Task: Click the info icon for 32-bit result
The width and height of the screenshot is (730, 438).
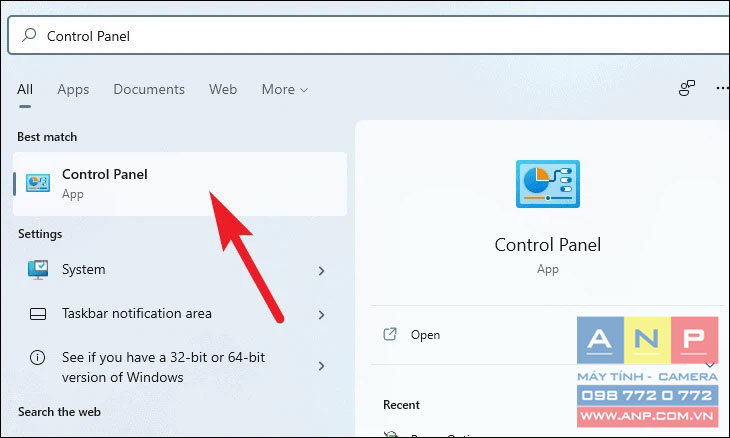Action: tap(37, 357)
